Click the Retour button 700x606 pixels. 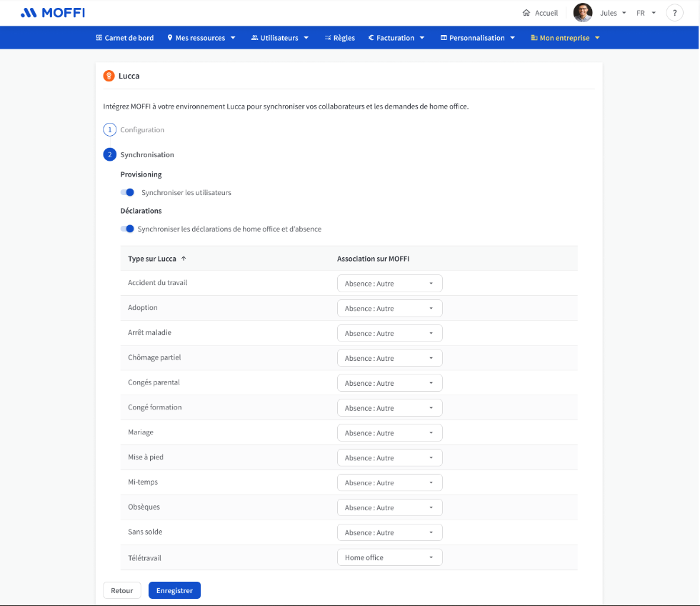pyautogui.click(x=122, y=590)
